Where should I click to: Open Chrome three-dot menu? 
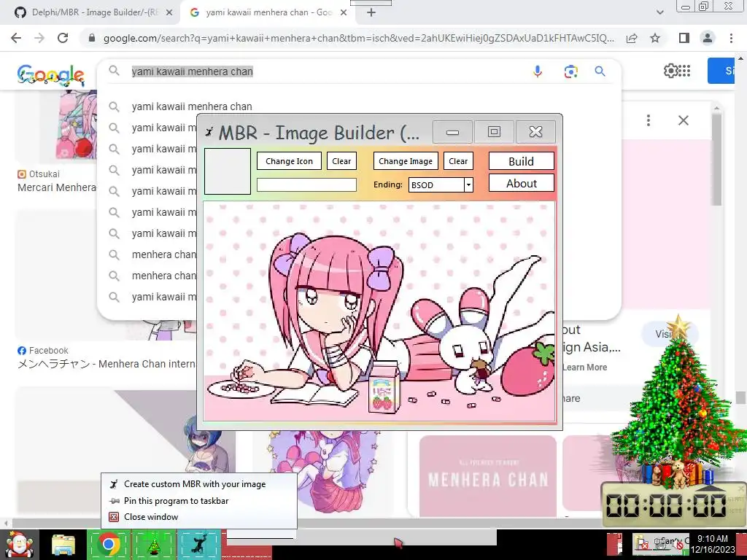(x=731, y=38)
